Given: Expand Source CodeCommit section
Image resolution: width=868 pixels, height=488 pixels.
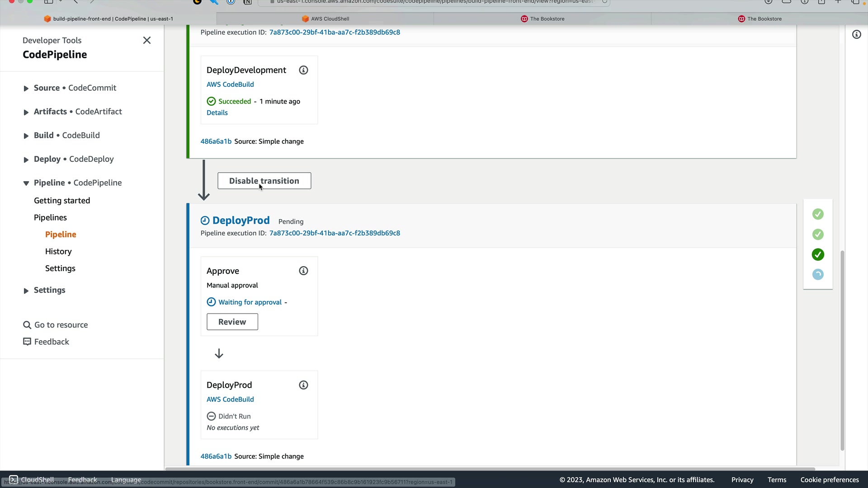Looking at the screenshot, I should (x=26, y=89).
